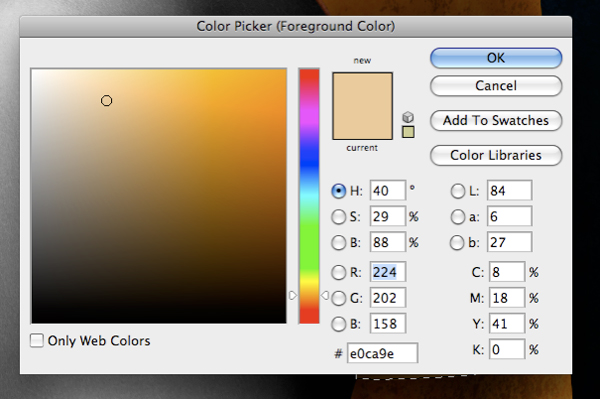The height and width of the screenshot is (399, 600).
Task: Select the G green radio button
Action: click(x=339, y=298)
